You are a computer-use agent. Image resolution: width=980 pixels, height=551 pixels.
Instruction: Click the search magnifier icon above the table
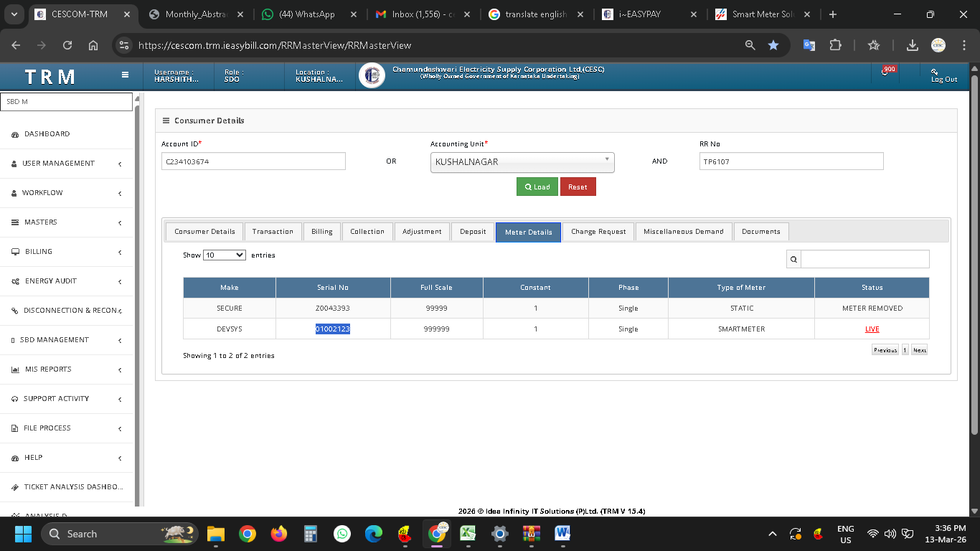(x=793, y=259)
